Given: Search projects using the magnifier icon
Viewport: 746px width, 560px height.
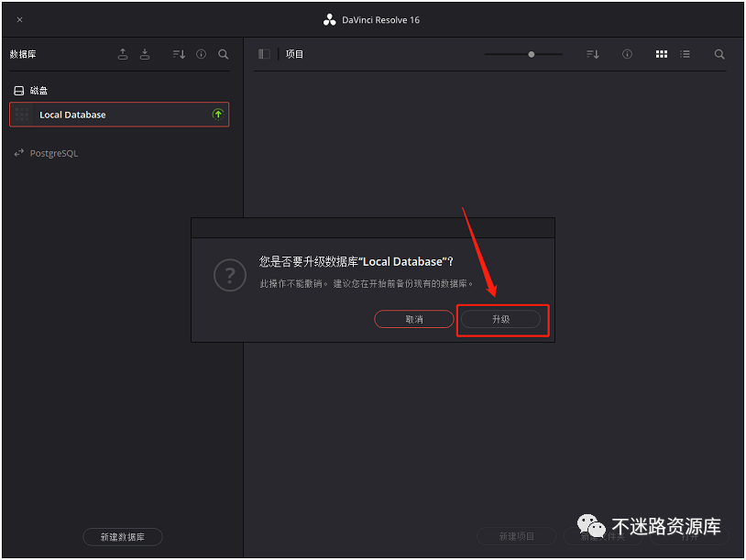Looking at the screenshot, I should (x=719, y=54).
